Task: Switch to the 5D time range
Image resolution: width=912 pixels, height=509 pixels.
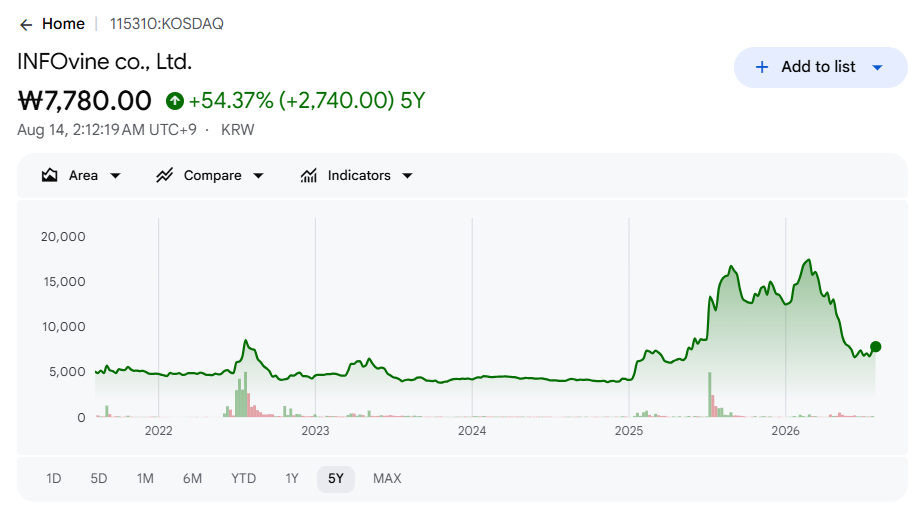Action: (99, 479)
